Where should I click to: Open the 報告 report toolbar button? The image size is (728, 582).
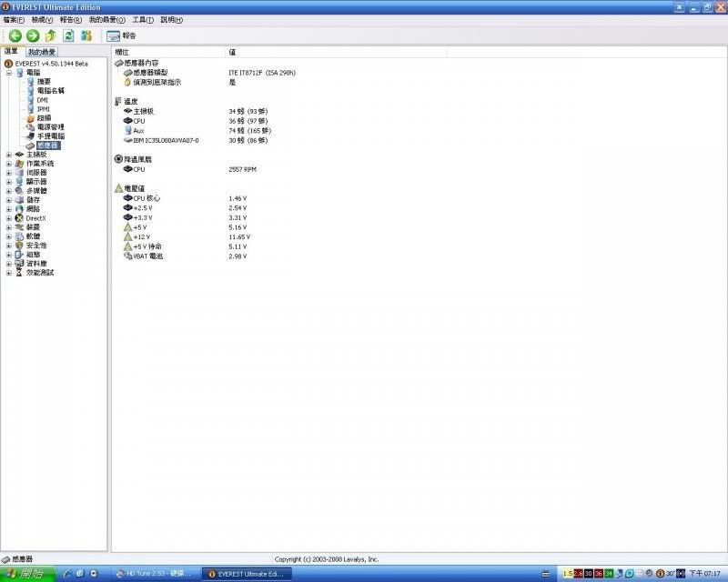[121, 35]
